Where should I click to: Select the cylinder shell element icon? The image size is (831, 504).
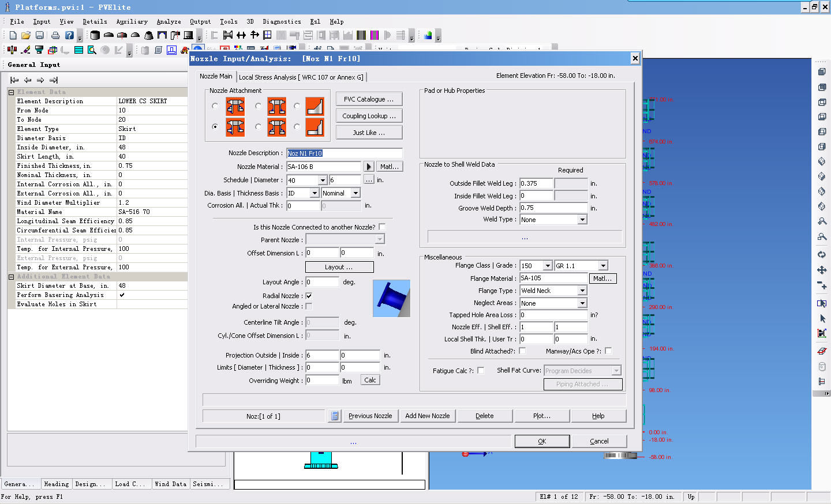tap(95, 36)
